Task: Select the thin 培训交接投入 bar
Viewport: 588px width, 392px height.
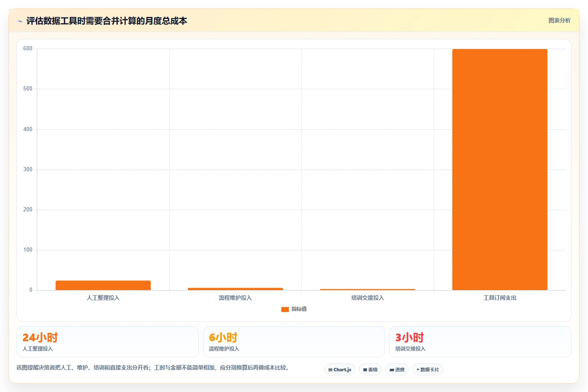Action: (x=368, y=290)
